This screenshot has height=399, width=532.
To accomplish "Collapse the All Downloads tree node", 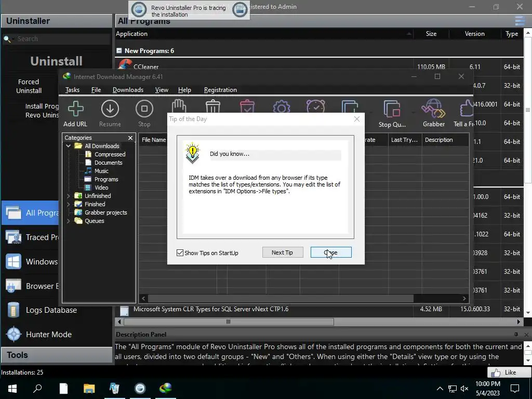I will pos(68,146).
